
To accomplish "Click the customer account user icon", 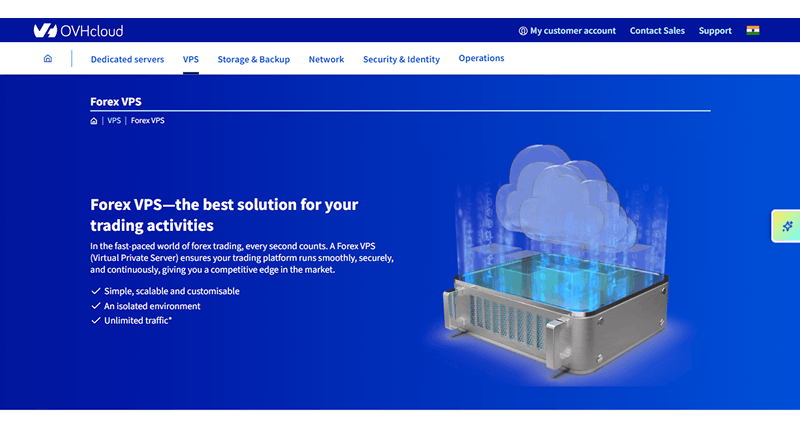I will click(523, 31).
